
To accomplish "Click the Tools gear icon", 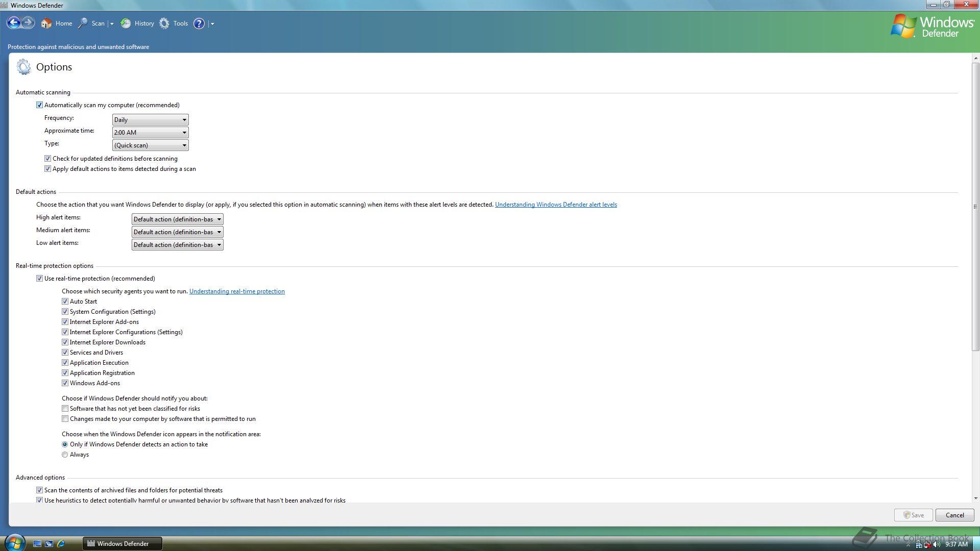I will pos(164,23).
